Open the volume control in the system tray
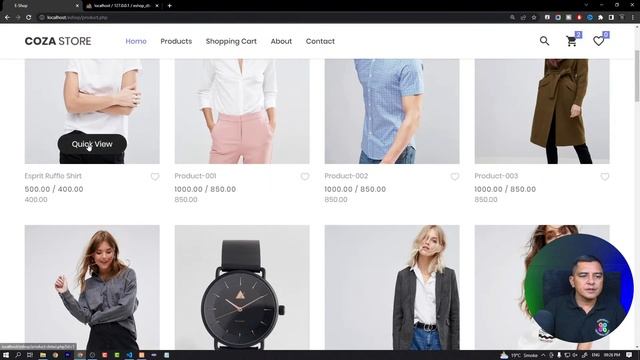640x360 pixels. pos(575,355)
